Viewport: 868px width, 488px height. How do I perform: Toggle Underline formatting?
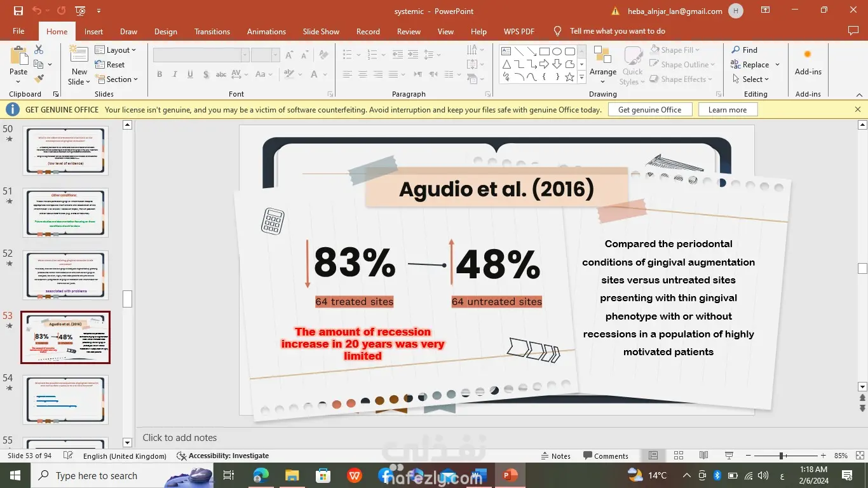tap(190, 74)
